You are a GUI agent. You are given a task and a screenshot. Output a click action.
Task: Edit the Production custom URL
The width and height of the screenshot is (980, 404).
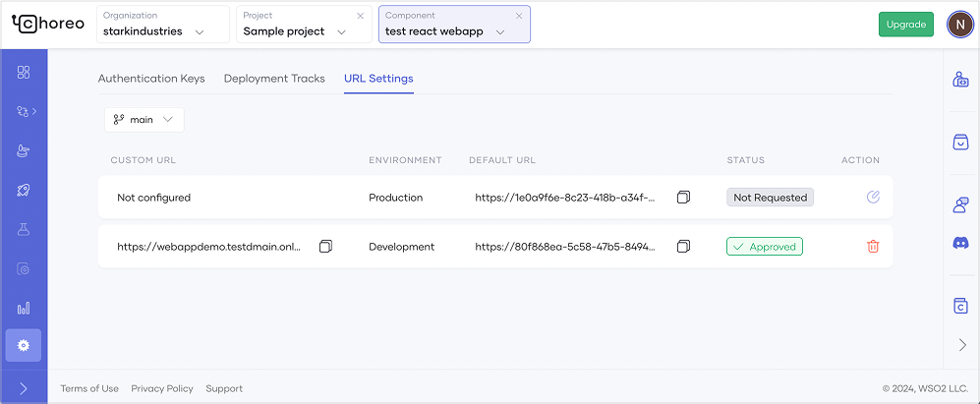tap(873, 198)
